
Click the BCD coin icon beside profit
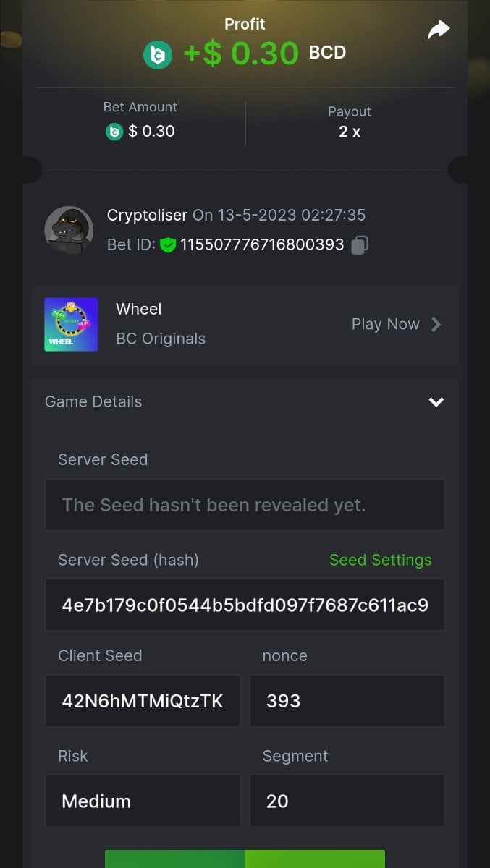pyautogui.click(x=158, y=55)
